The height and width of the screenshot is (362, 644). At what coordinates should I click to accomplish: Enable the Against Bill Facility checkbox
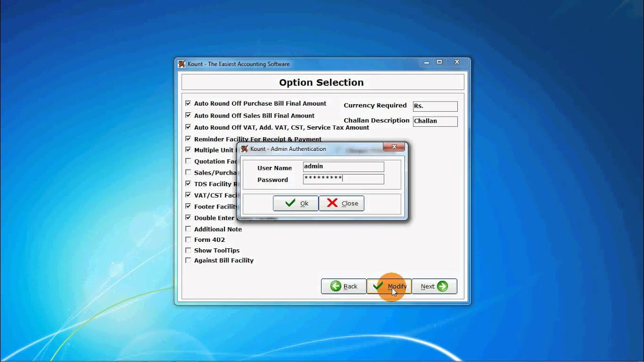(x=188, y=260)
